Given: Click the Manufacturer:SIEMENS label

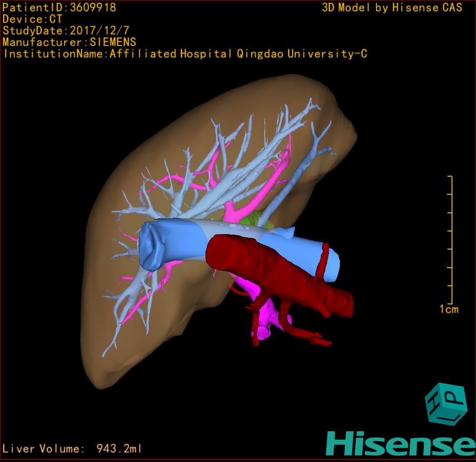Looking at the screenshot, I should (x=69, y=42).
